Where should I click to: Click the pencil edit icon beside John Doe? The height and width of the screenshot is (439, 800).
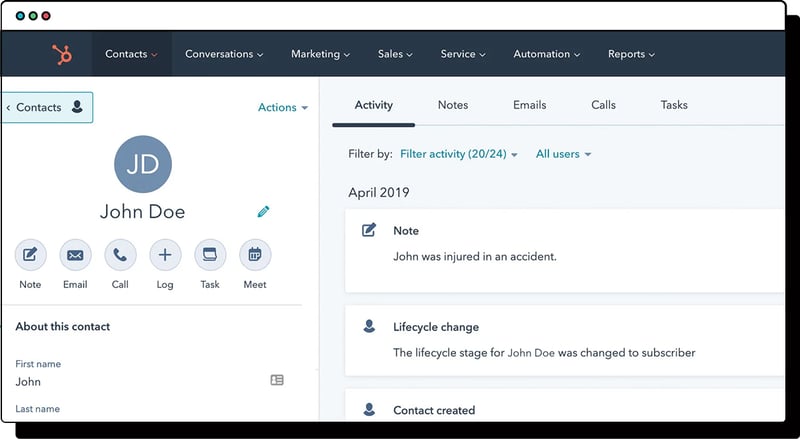tap(263, 211)
